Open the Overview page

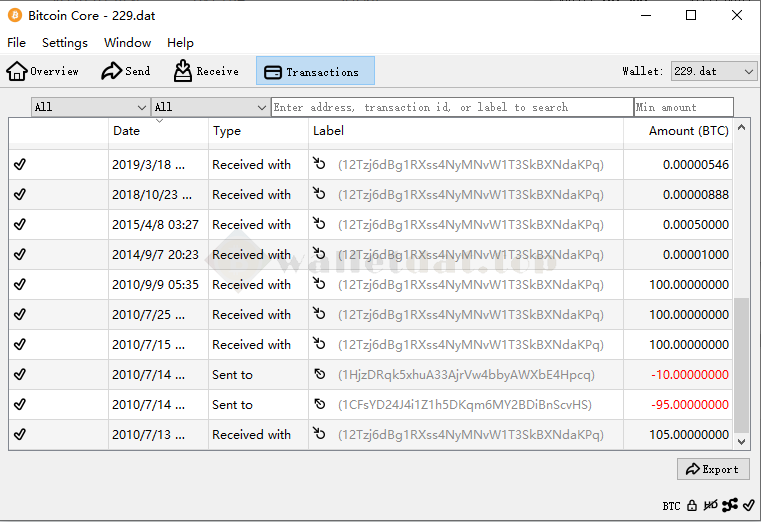tap(43, 71)
